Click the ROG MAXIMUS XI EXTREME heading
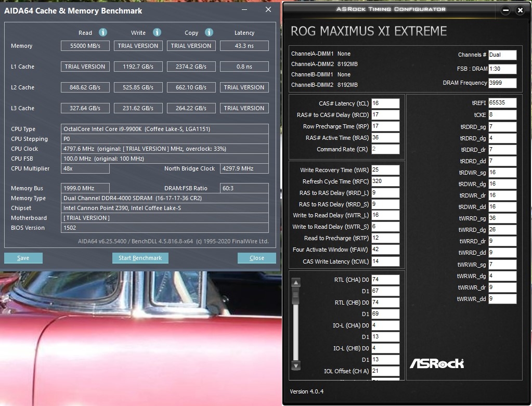Viewport: 532px width, 406px height. coord(369,31)
